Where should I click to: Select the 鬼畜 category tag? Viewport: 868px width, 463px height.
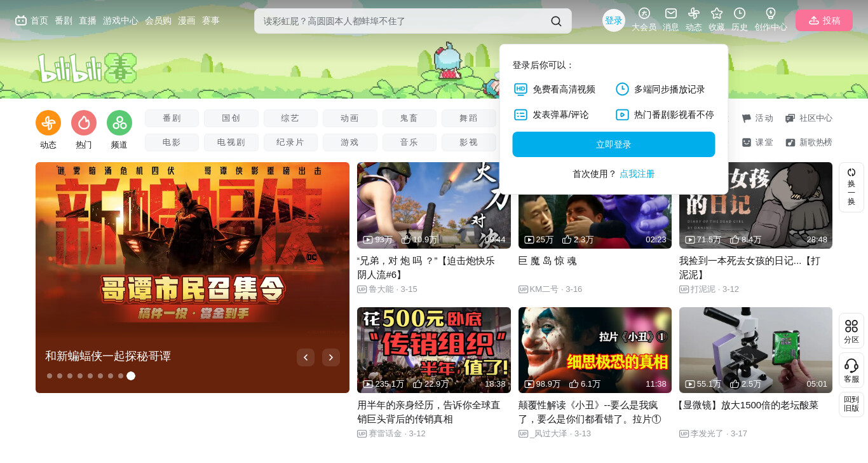click(x=409, y=118)
